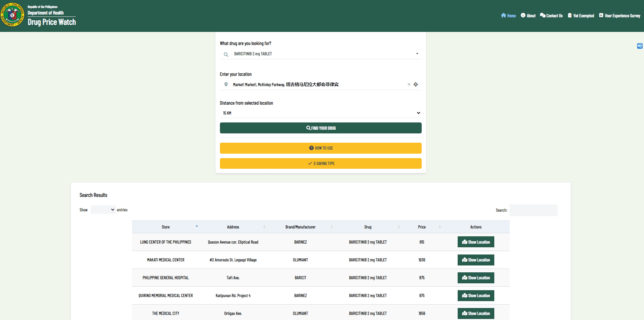
Task: Open the Show entries count dropdown
Action: [103, 210]
